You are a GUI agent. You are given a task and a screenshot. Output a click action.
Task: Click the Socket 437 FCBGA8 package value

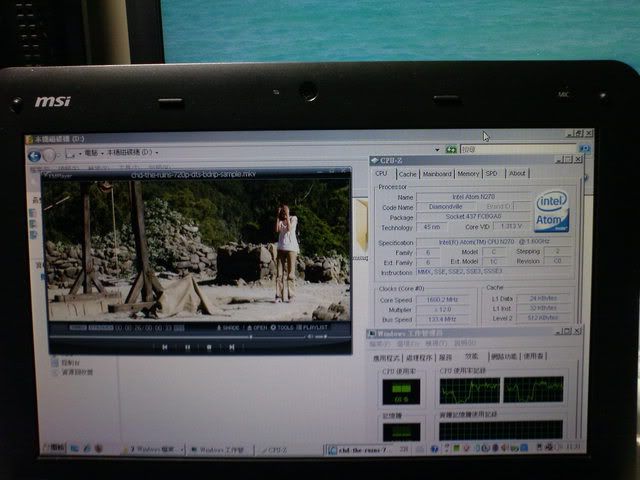click(473, 216)
